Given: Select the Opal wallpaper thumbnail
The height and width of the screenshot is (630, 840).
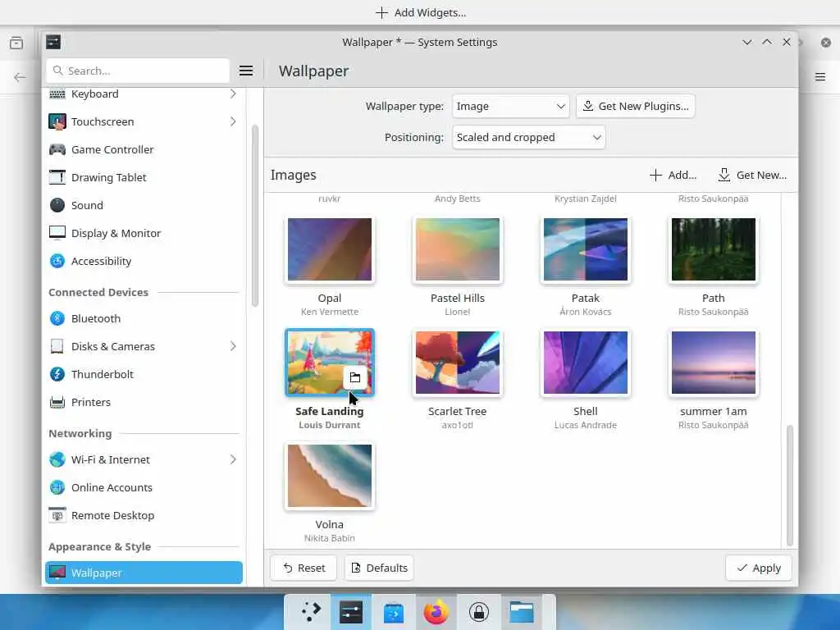Looking at the screenshot, I should point(330,249).
